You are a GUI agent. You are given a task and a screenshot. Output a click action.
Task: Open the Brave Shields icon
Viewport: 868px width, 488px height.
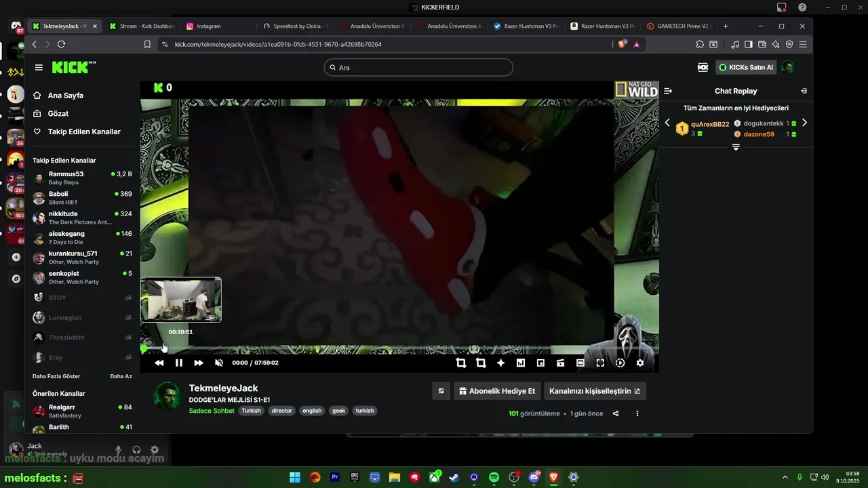tap(623, 44)
